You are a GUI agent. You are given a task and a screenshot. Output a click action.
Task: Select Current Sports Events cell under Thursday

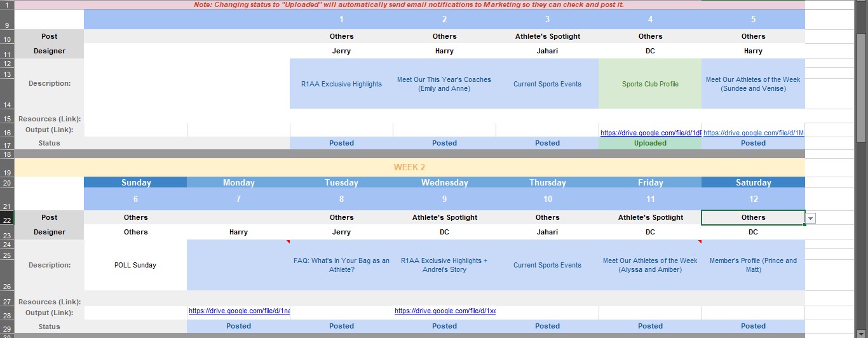tap(548, 265)
